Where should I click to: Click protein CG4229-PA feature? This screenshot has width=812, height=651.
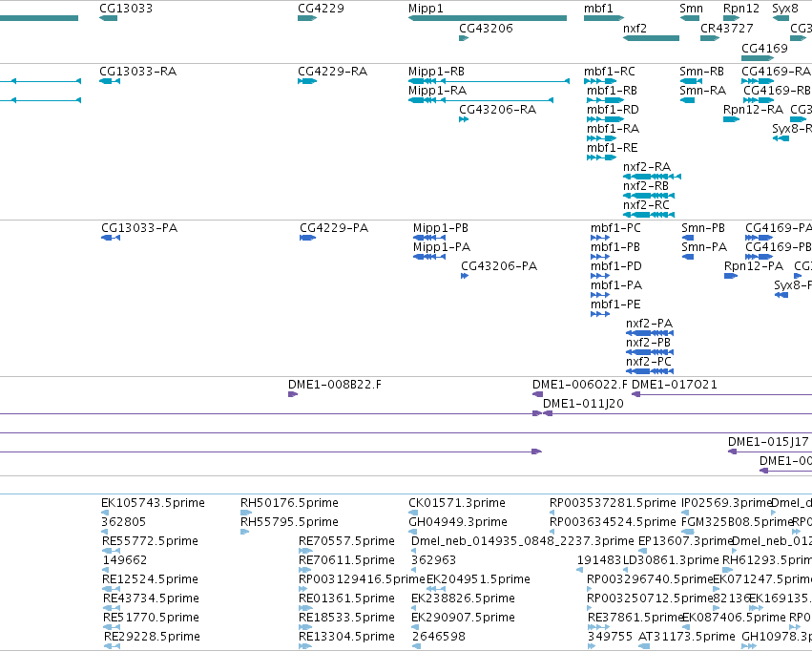point(307,238)
